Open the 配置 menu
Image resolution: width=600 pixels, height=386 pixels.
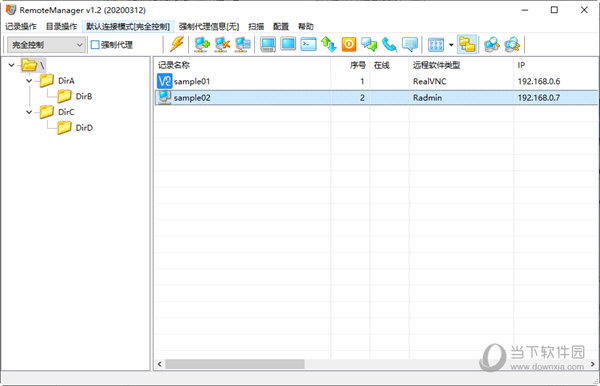tap(281, 26)
